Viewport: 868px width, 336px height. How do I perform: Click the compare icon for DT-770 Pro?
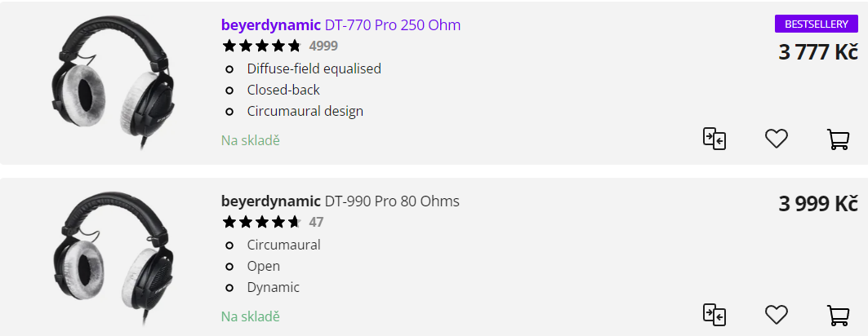[x=714, y=138]
